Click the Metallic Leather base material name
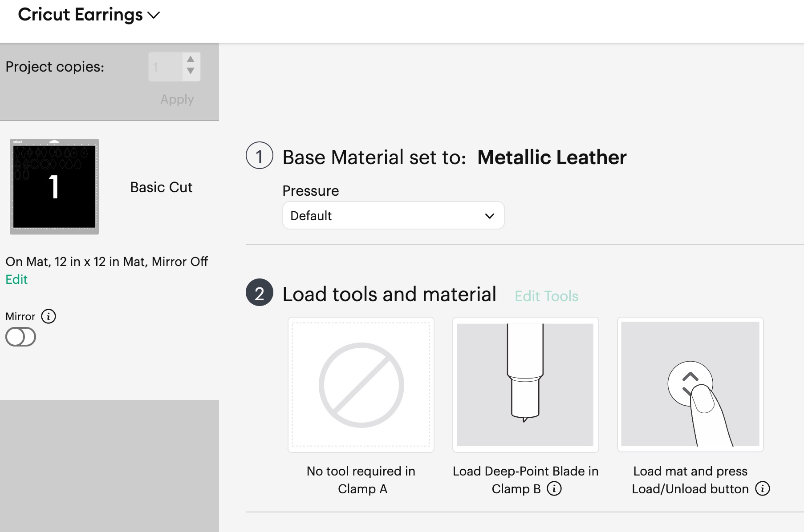This screenshot has width=804, height=532. click(x=552, y=157)
